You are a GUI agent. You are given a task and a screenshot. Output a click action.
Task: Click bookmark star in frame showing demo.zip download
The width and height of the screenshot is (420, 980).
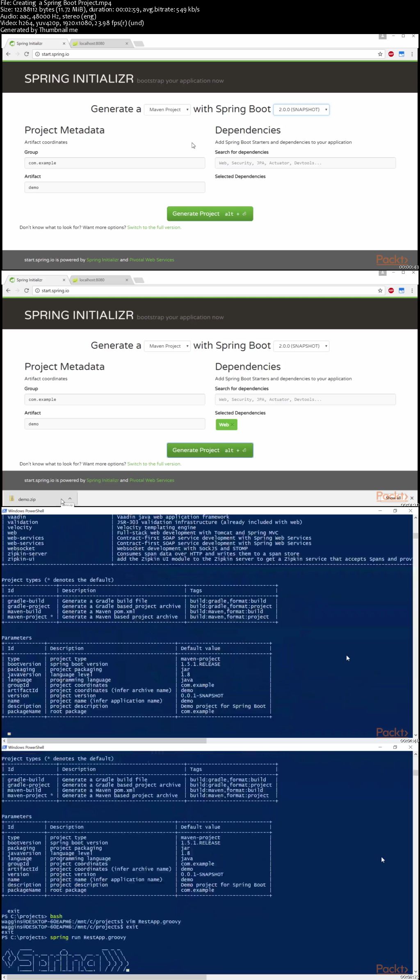click(x=380, y=290)
